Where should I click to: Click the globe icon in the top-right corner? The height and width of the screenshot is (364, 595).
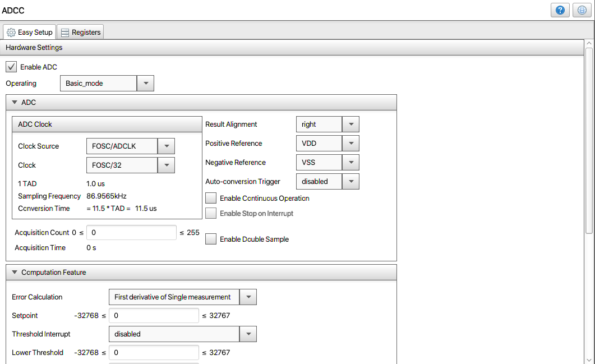pyautogui.click(x=582, y=10)
